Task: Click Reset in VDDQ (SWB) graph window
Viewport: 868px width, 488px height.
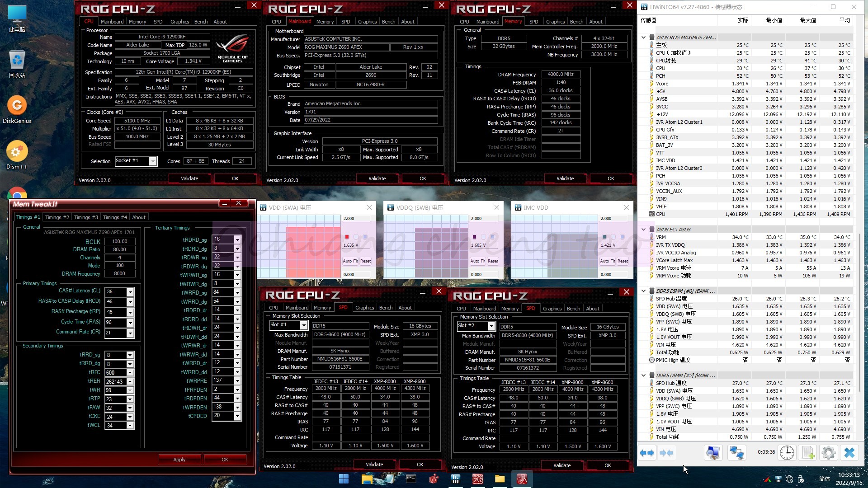Action: pos(493,261)
